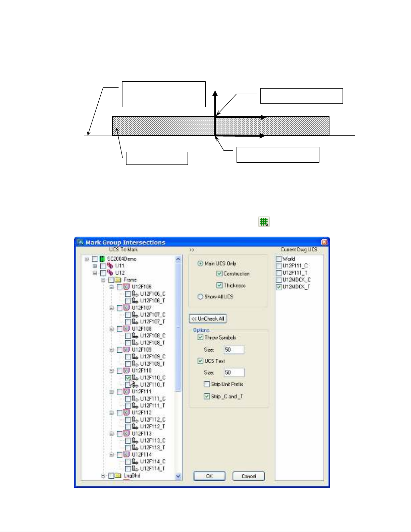Click the SC2004Demo project icon
Viewport: 411px width, 532px height.
click(x=102, y=259)
